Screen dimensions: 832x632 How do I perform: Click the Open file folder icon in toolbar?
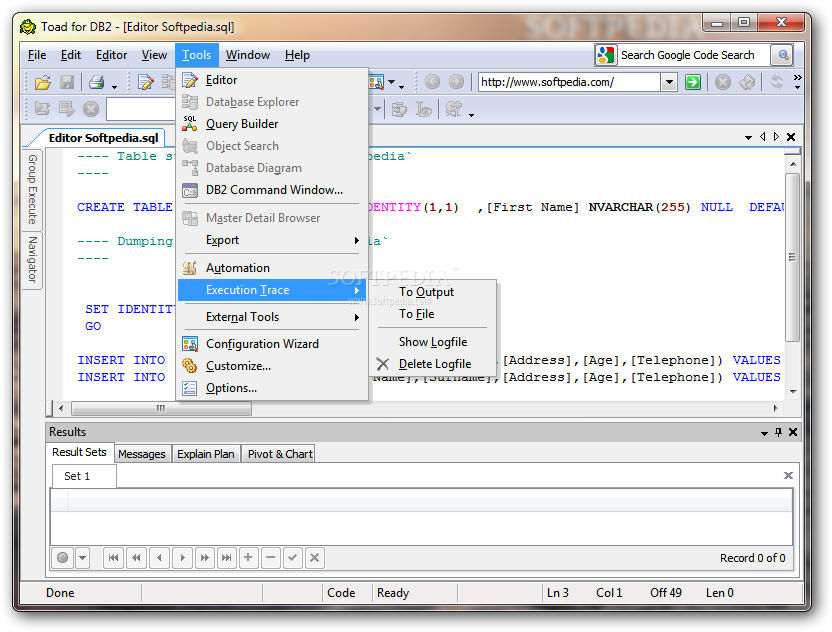pyautogui.click(x=42, y=82)
